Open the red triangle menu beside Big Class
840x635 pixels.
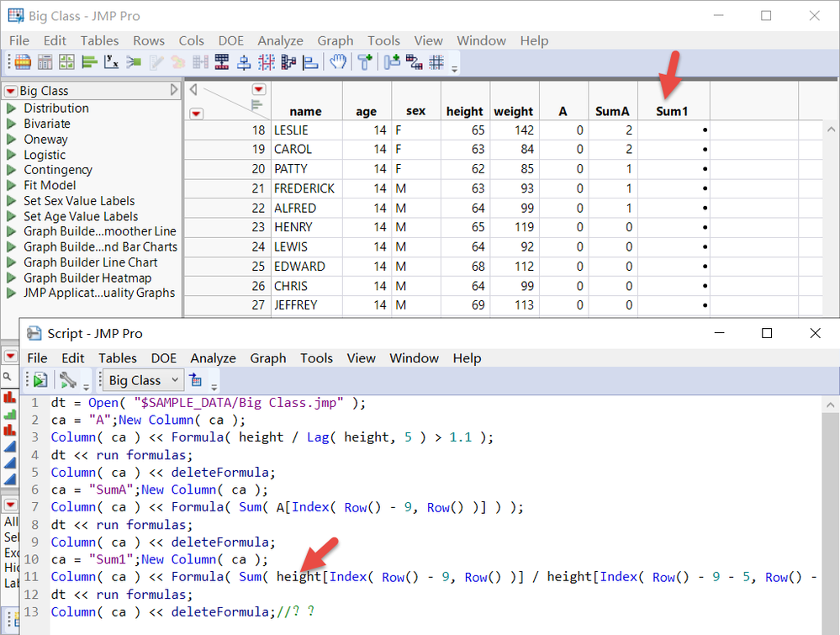pyautogui.click(x=10, y=91)
